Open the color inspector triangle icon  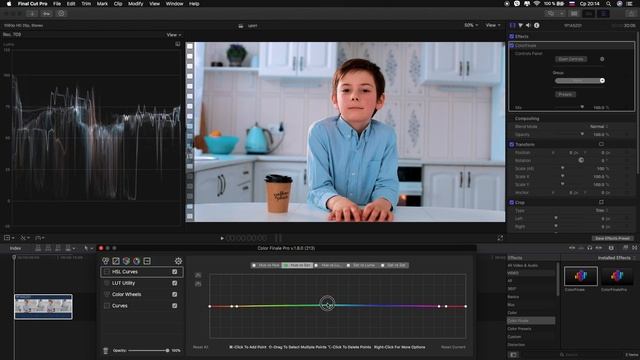520,25
